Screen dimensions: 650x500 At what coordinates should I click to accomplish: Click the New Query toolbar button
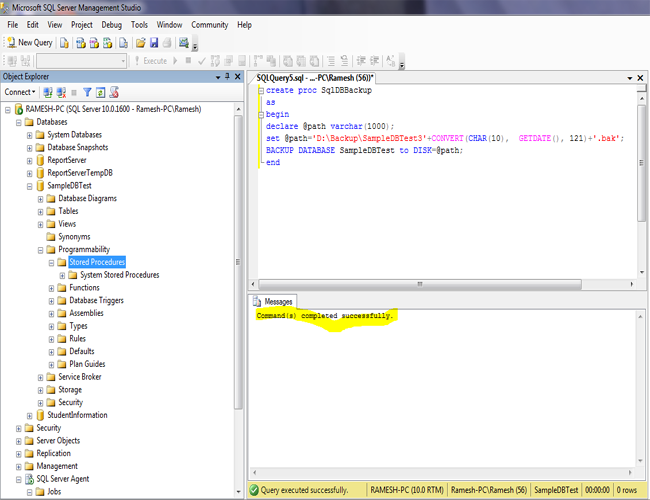coord(29,43)
